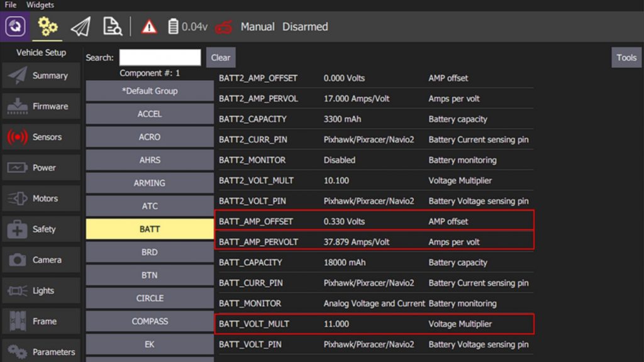Select the ARMING parameter group
644x362 pixels.
tap(150, 183)
